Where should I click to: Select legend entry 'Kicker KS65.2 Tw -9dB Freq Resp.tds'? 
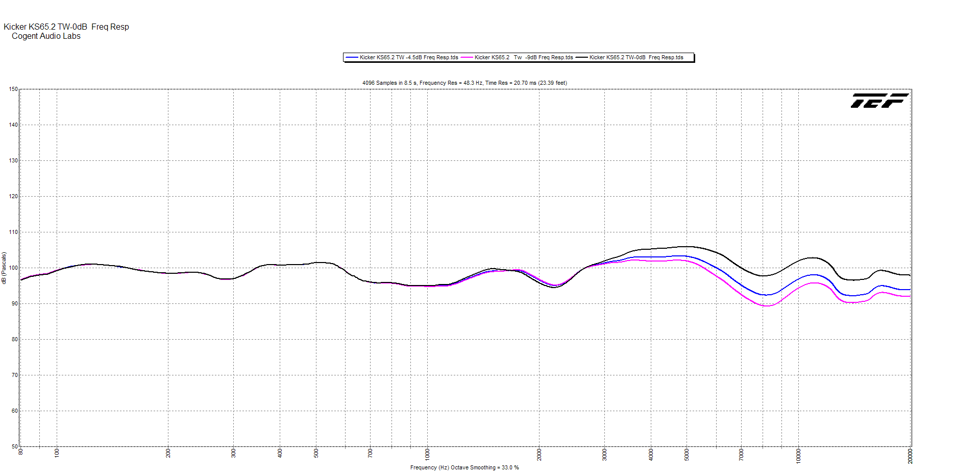[524, 57]
